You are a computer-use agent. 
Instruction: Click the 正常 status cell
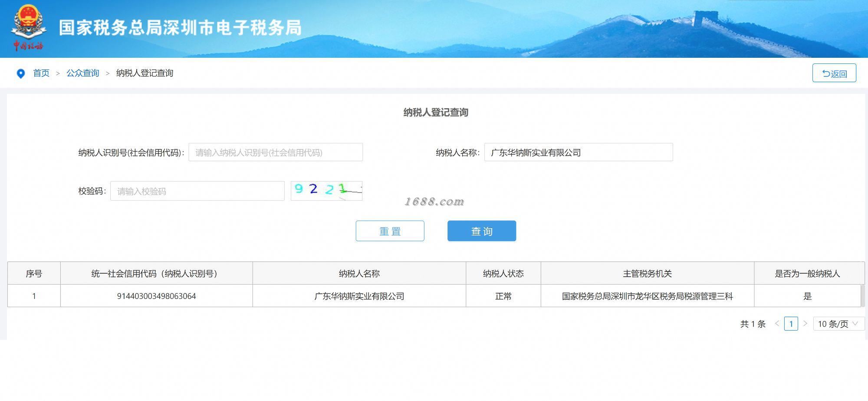[503, 296]
